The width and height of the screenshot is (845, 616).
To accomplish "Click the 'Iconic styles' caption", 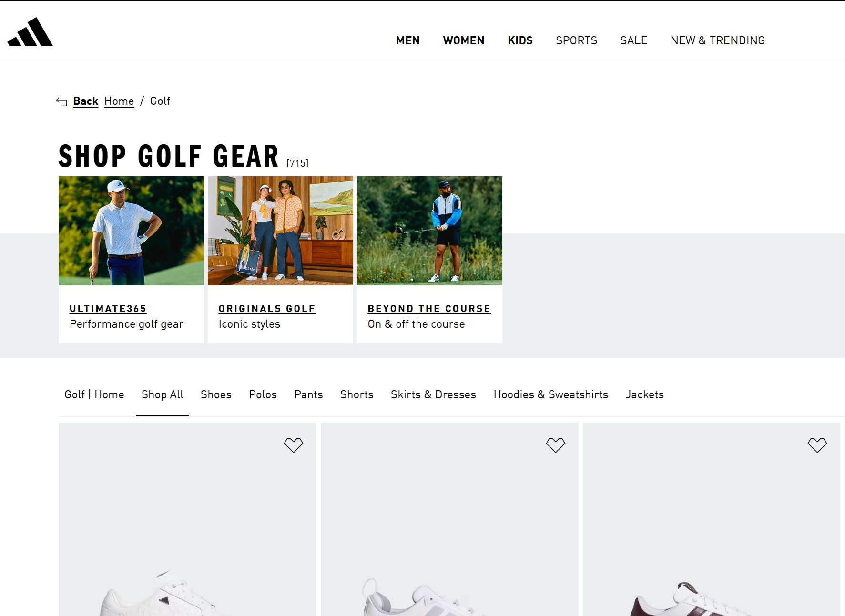I will pos(249,324).
